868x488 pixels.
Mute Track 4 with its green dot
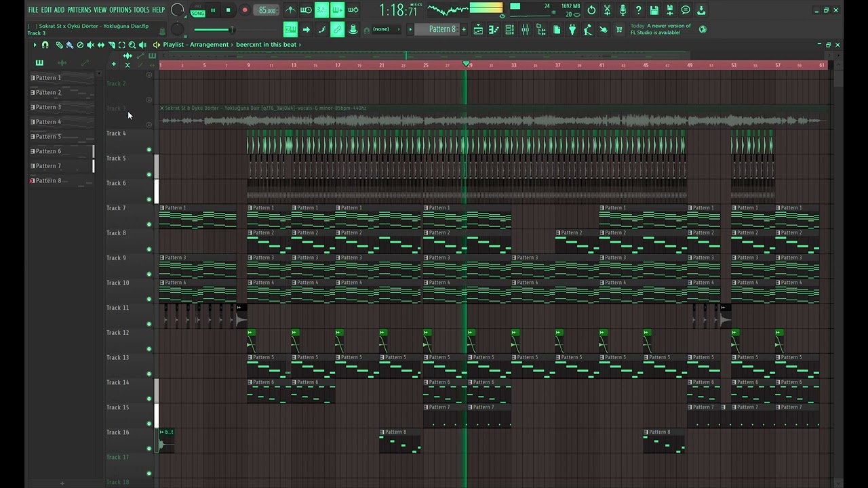click(x=149, y=149)
